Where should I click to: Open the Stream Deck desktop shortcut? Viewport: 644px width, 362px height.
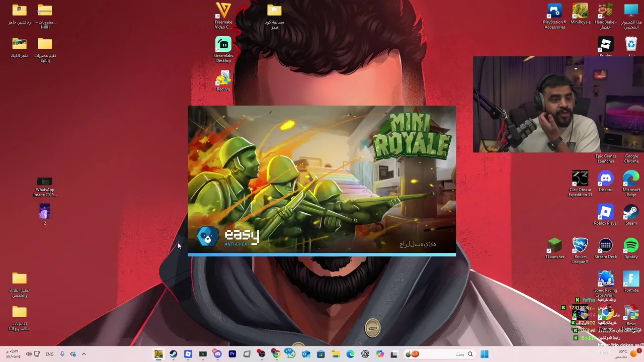click(x=605, y=248)
